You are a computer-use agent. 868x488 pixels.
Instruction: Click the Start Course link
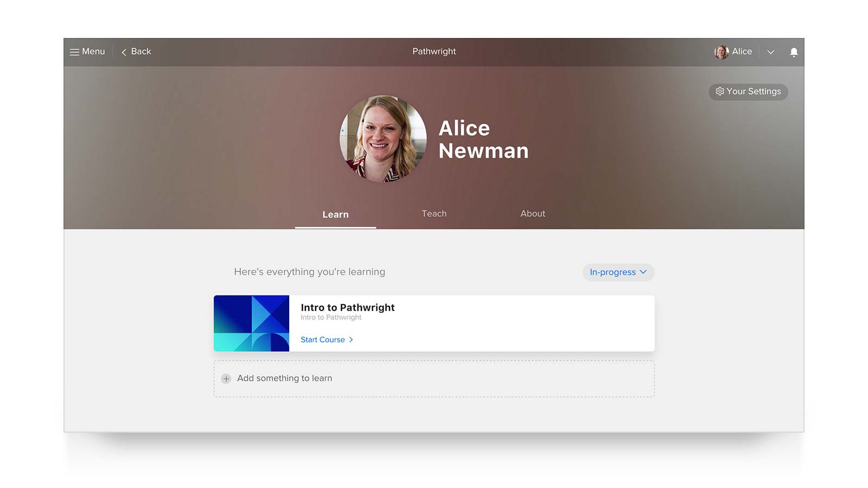[x=327, y=339]
